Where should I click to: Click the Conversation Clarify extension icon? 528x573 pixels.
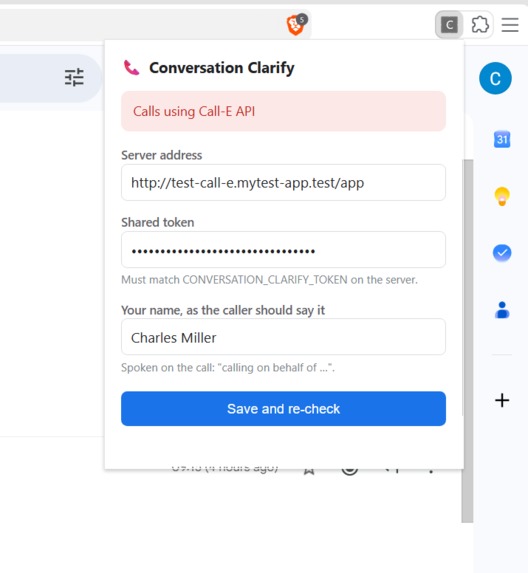(x=449, y=25)
